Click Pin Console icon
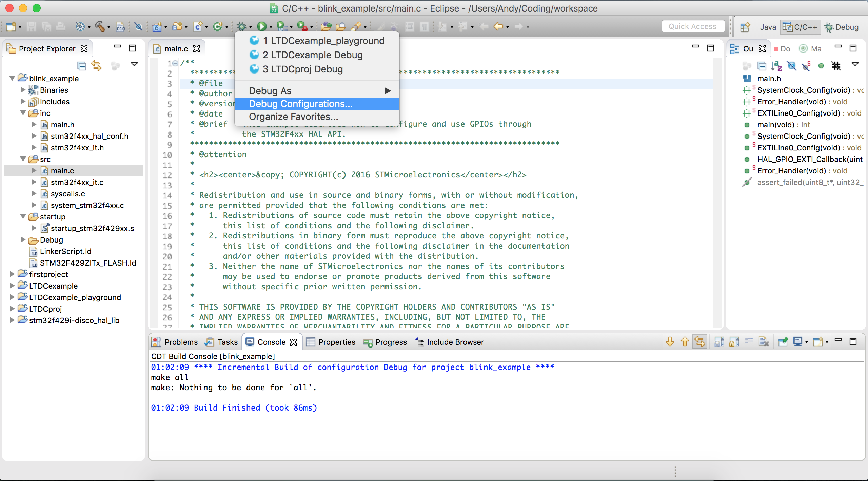Image resolution: width=868 pixels, height=481 pixels. 783,342
